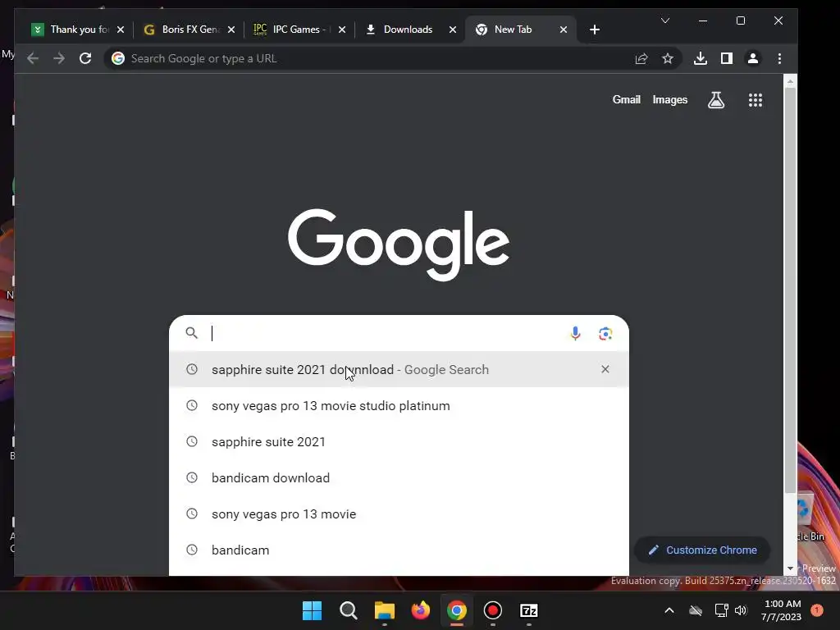The height and width of the screenshot is (630, 840).
Task: Open clock showing 1:00 AM 7/7/2023
Action: tap(781, 610)
